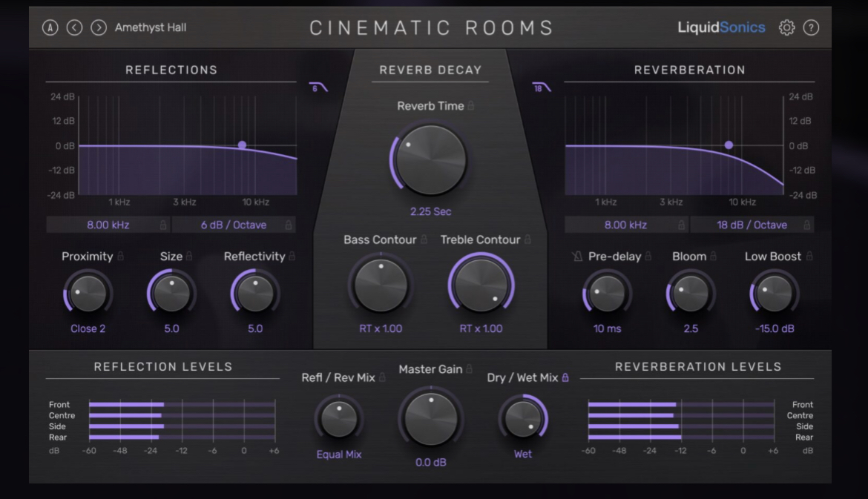Click the A/B compare button
Image resolution: width=868 pixels, height=499 pixels.
[x=50, y=27]
